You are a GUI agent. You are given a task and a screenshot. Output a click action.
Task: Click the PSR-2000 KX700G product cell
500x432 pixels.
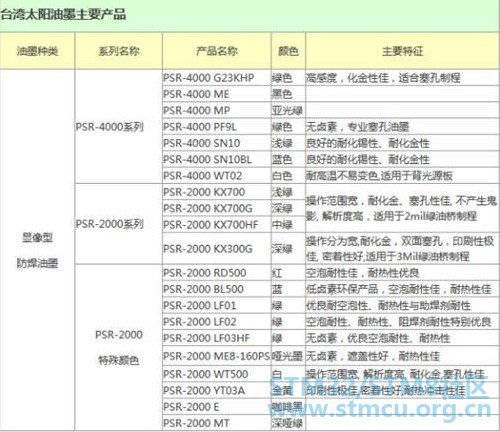click(217, 208)
